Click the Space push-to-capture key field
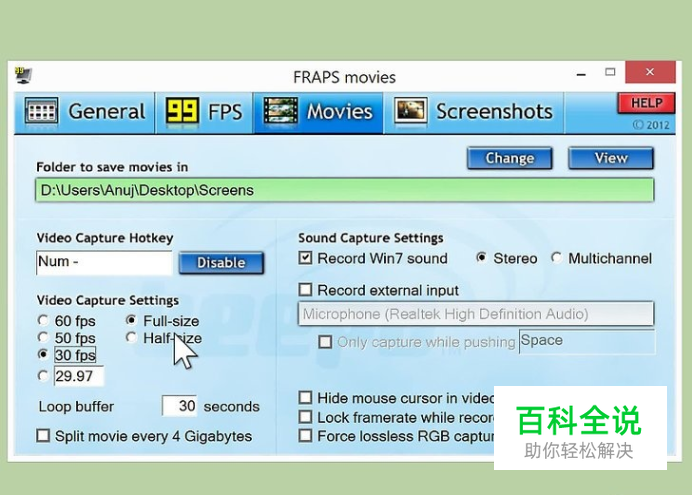 [x=587, y=341]
